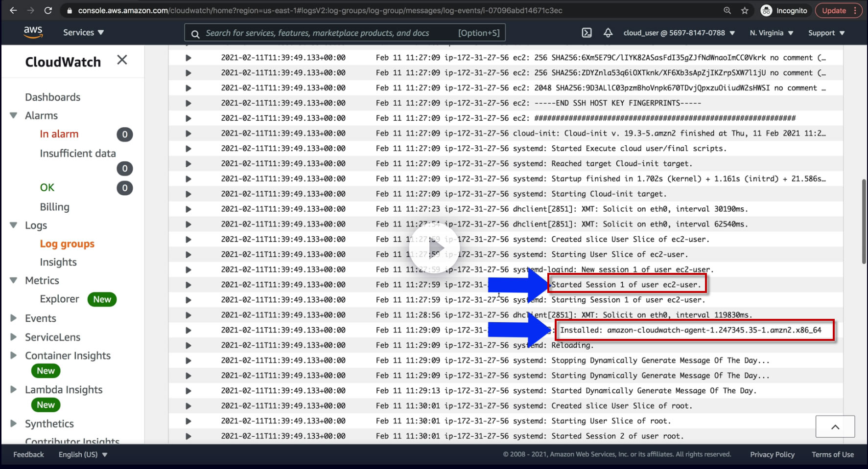Open Dashboards in the CloudWatch sidebar
The width and height of the screenshot is (868, 469).
click(53, 97)
